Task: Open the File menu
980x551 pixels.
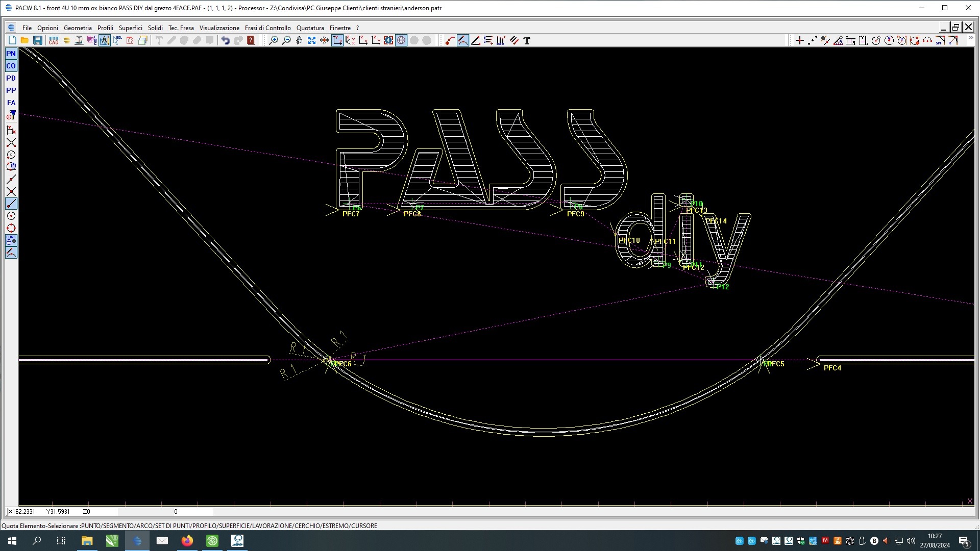Action: [27, 28]
